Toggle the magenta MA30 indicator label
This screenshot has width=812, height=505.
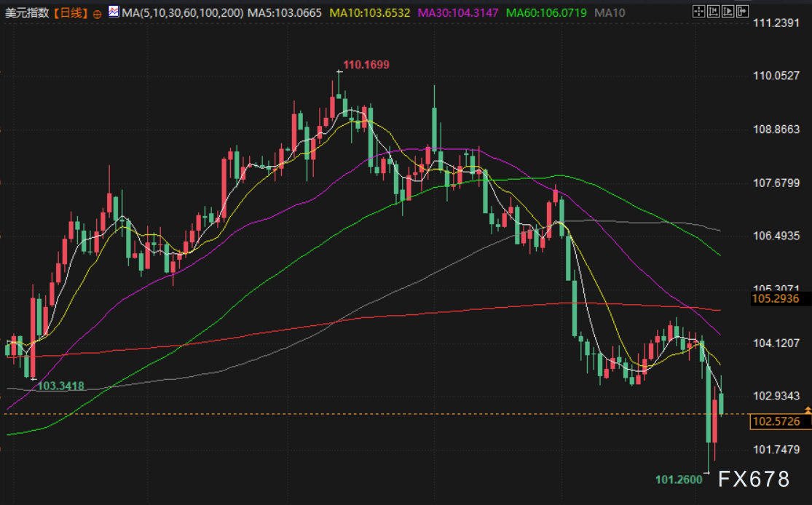point(457,12)
